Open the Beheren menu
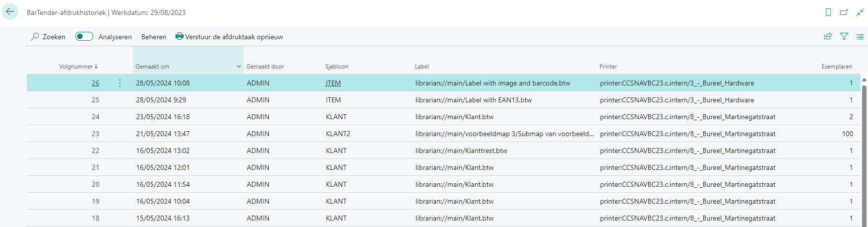Viewport: 868px width, 227px height. click(154, 37)
